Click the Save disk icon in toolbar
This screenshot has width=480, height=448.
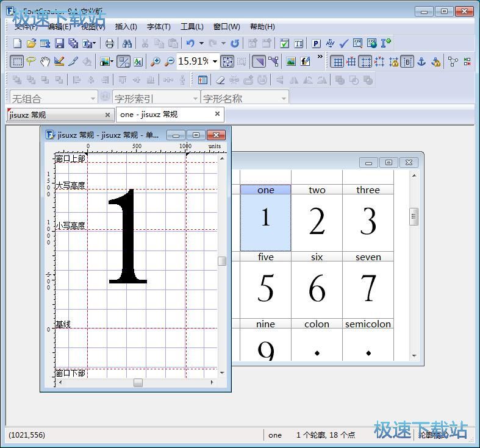click(59, 43)
